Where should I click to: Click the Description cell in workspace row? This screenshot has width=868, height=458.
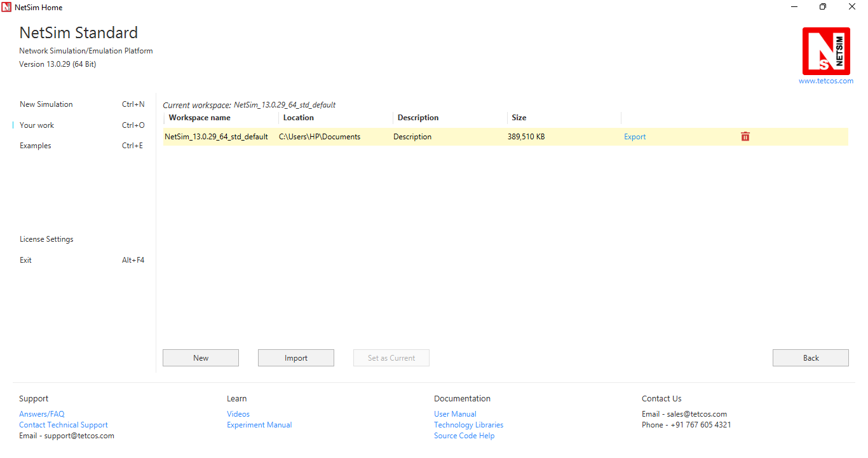[412, 137]
